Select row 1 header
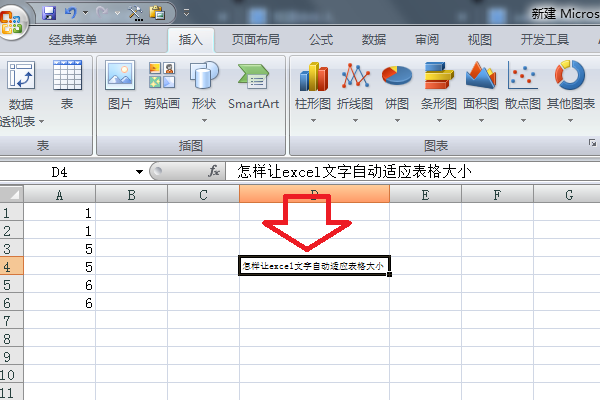Image resolution: width=600 pixels, height=400 pixels. click(x=11, y=212)
